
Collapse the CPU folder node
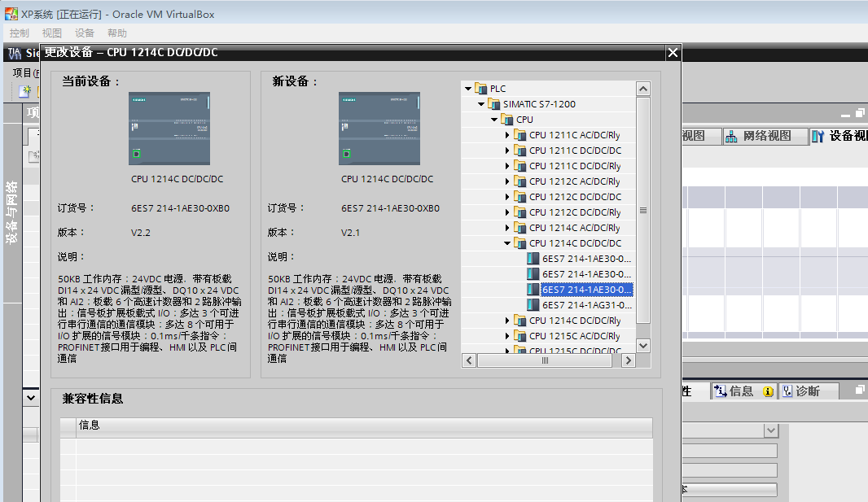pyautogui.click(x=494, y=120)
